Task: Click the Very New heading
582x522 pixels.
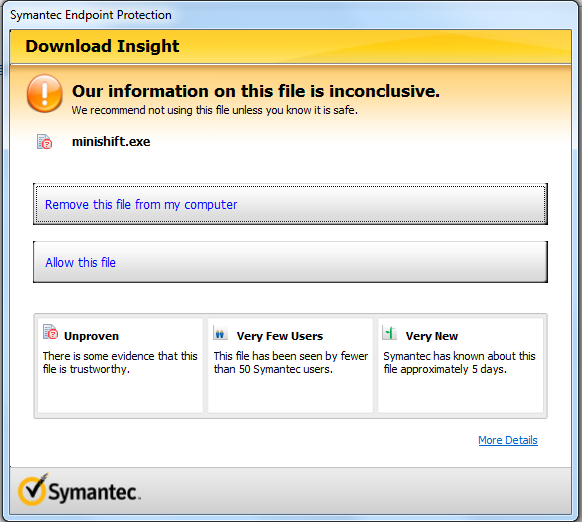Action: pos(432,336)
